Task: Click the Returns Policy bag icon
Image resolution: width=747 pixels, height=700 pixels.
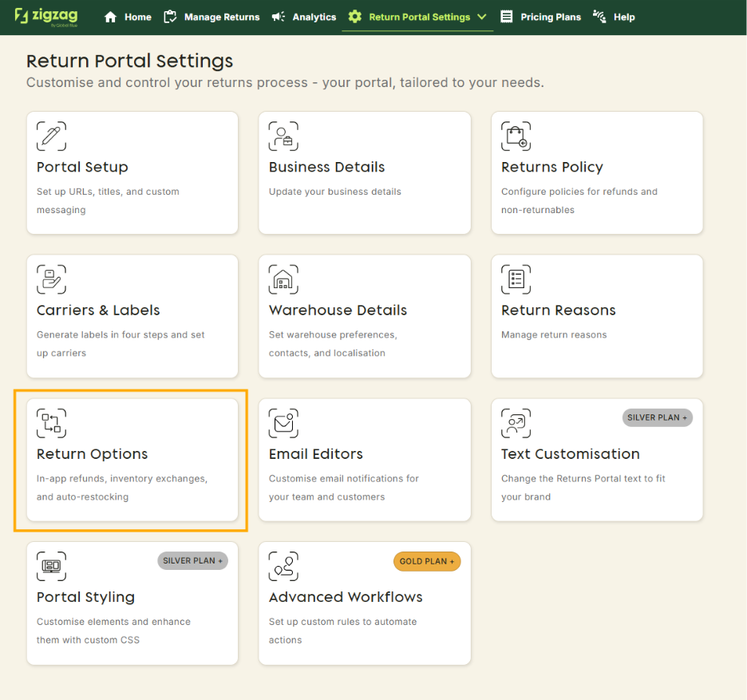Action: (516, 136)
